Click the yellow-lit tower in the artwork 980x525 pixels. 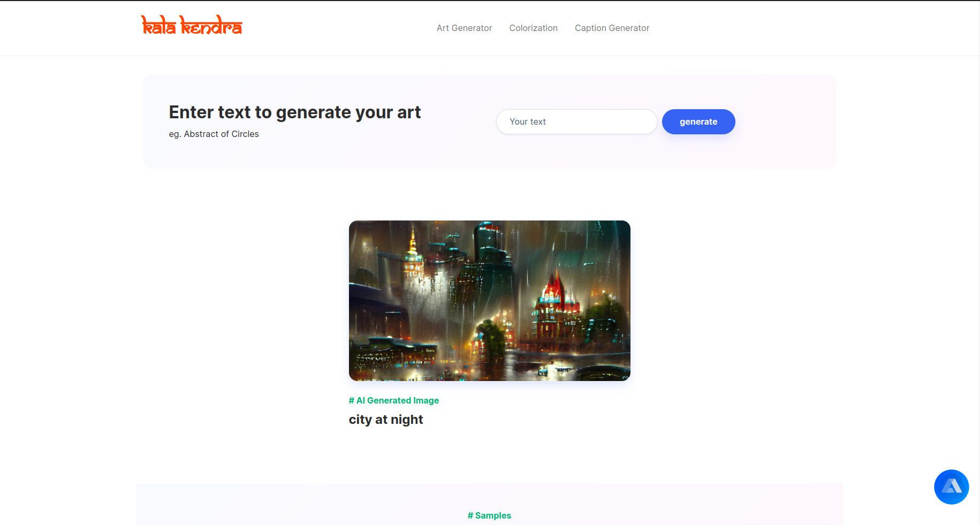coord(412,256)
